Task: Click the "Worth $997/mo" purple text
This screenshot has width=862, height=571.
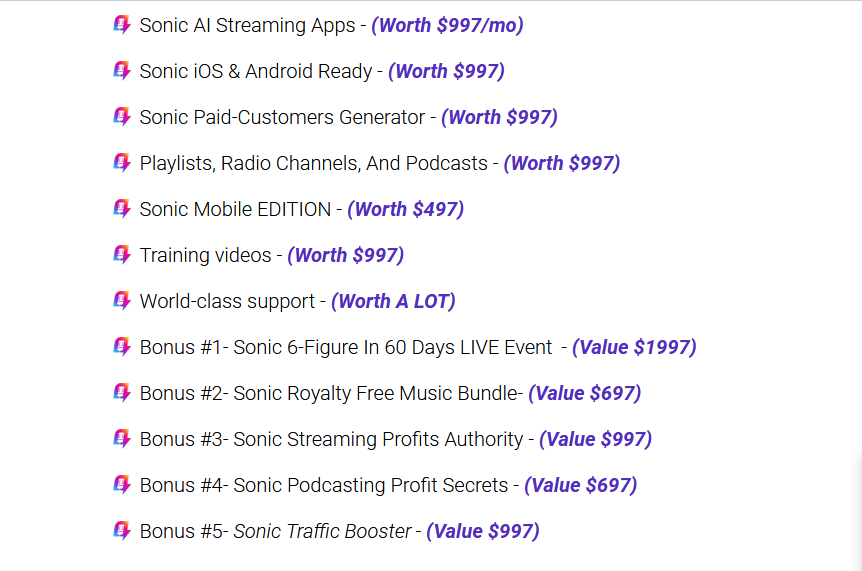Action: (x=447, y=25)
